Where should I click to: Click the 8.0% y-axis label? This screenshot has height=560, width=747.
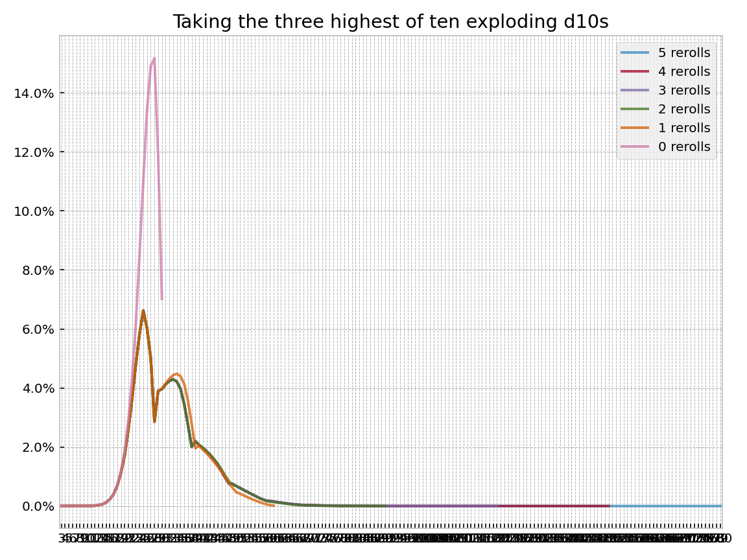37,270
